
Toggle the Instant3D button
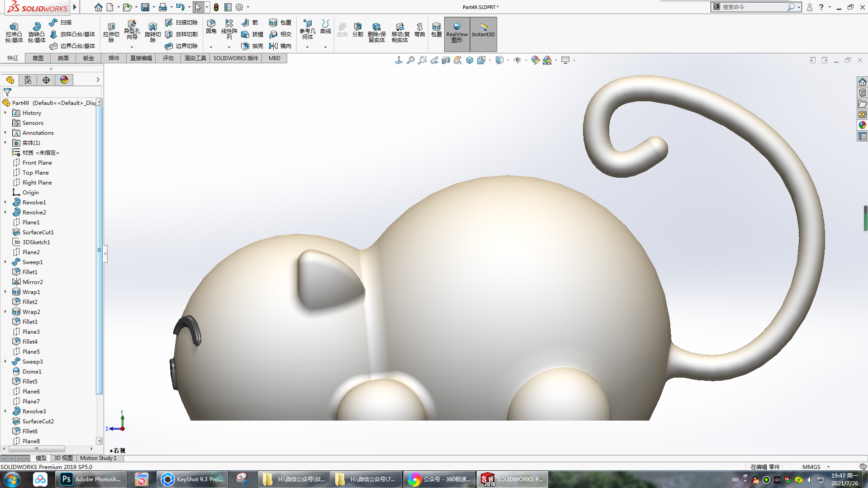[x=483, y=34]
